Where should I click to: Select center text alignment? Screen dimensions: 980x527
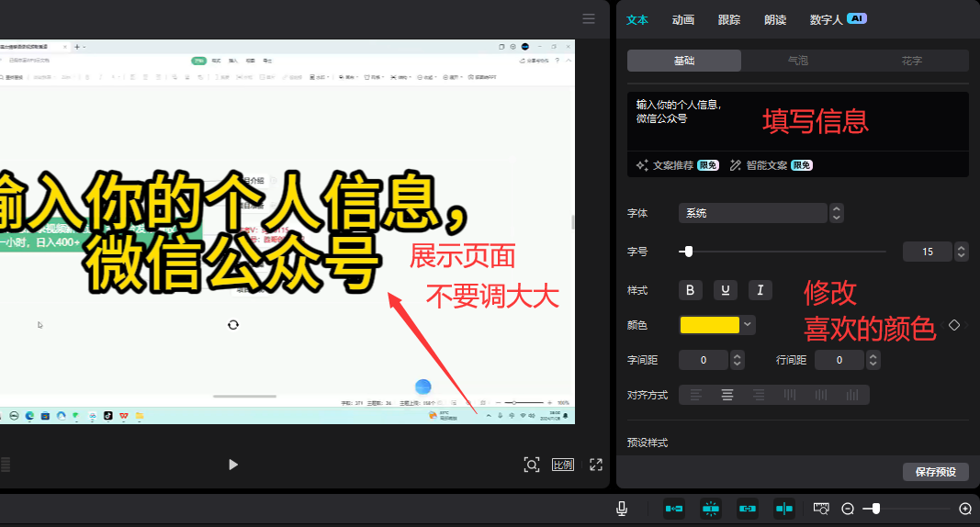click(x=727, y=395)
